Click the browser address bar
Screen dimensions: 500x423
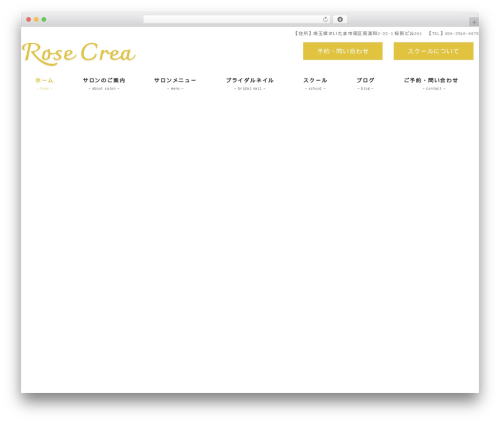(236, 19)
